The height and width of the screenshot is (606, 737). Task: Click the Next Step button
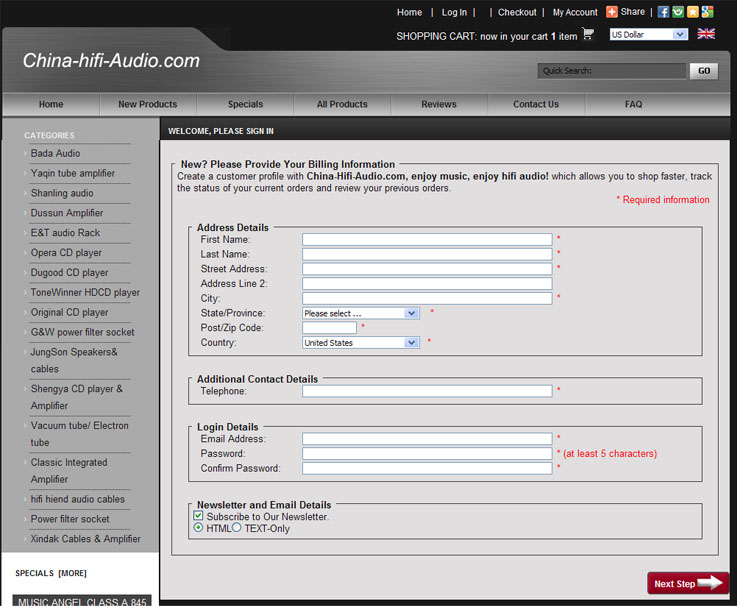pyautogui.click(x=688, y=583)
